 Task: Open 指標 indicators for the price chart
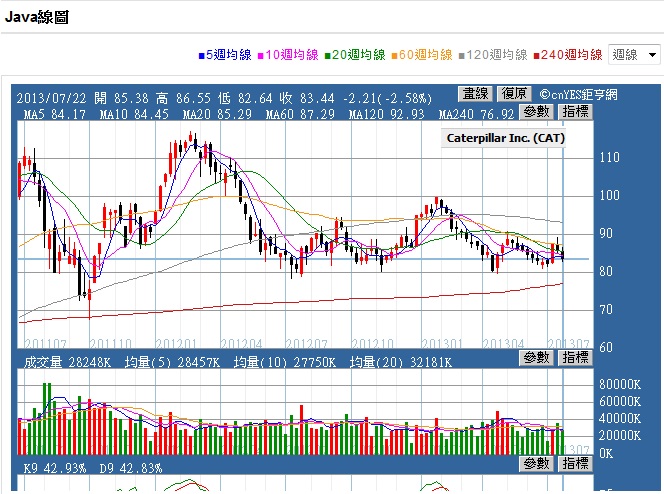(x=575, y=112)
